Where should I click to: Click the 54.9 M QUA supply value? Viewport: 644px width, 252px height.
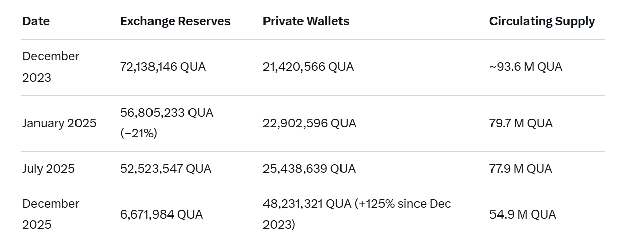pyautogui.click(x=522, y=214)
